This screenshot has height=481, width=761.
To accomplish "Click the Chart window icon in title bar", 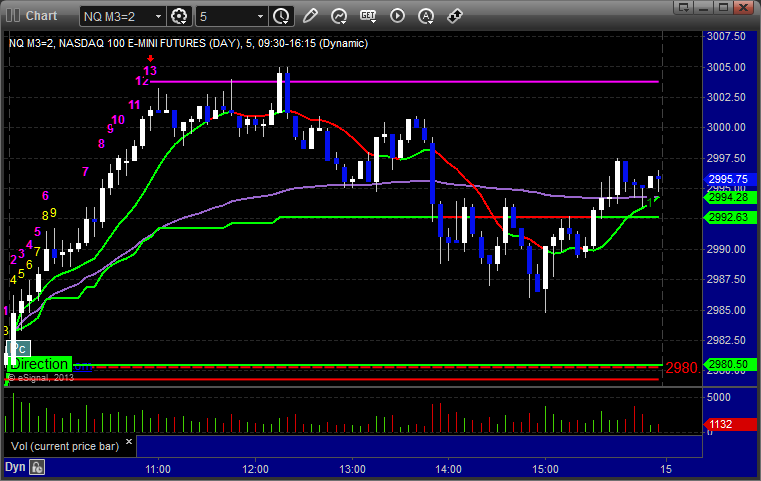I will click(x=13, y=16).
